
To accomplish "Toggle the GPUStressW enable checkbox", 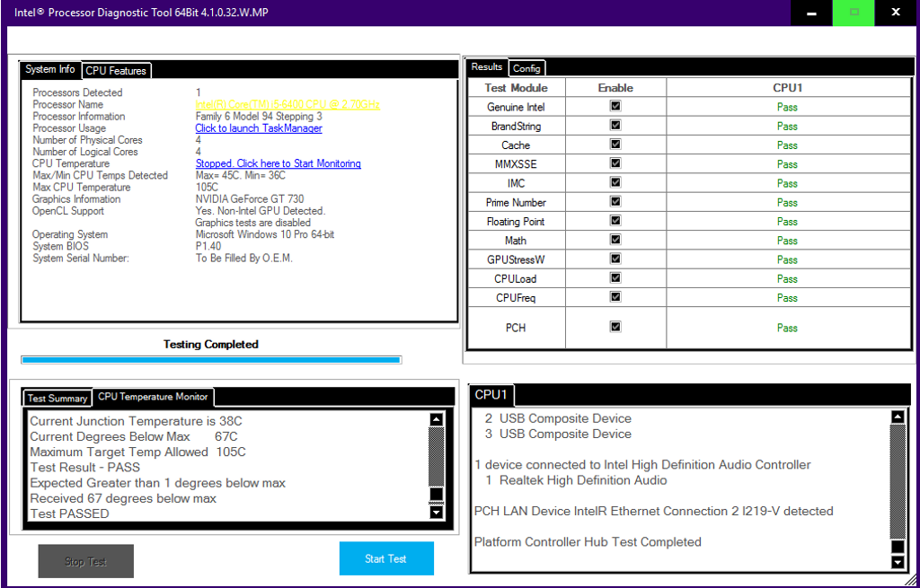I will click(615, 259).
